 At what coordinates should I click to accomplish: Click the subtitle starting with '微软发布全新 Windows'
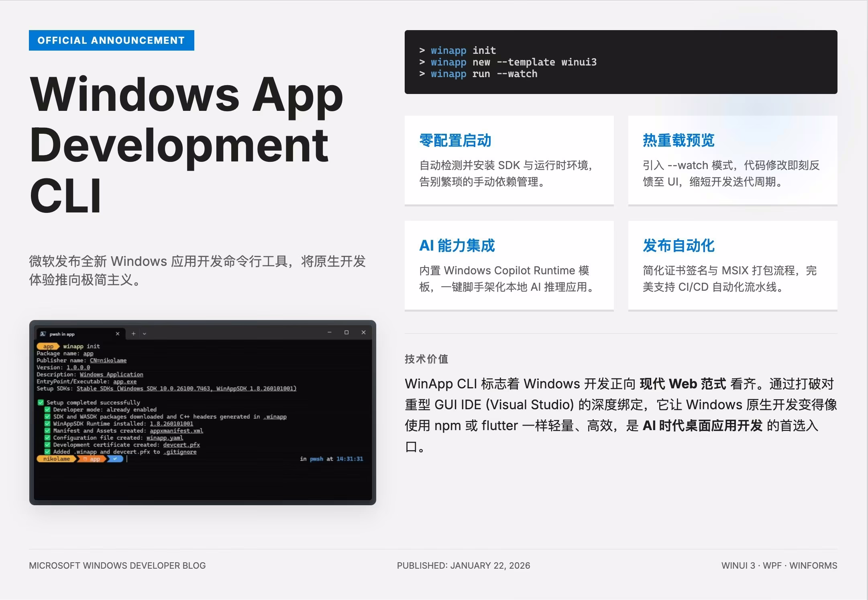197,270
